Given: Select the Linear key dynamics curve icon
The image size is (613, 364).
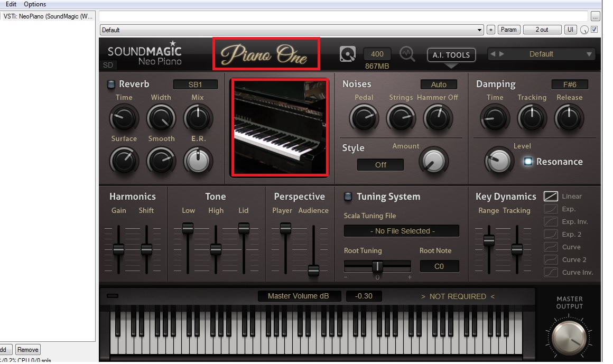Looking at the screenshot, I should click(x=551, y=197).
